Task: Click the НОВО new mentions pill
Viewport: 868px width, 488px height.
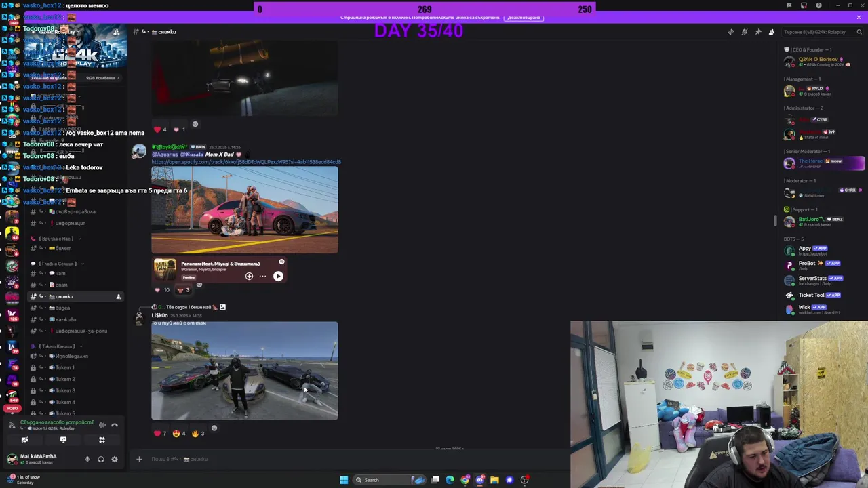Action: [12, 409]
